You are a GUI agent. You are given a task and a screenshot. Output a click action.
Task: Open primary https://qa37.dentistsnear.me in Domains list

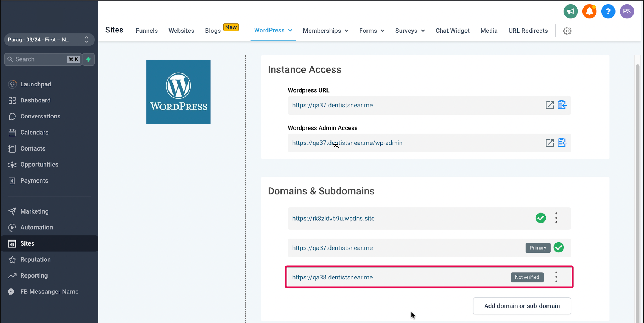[332, 248]
